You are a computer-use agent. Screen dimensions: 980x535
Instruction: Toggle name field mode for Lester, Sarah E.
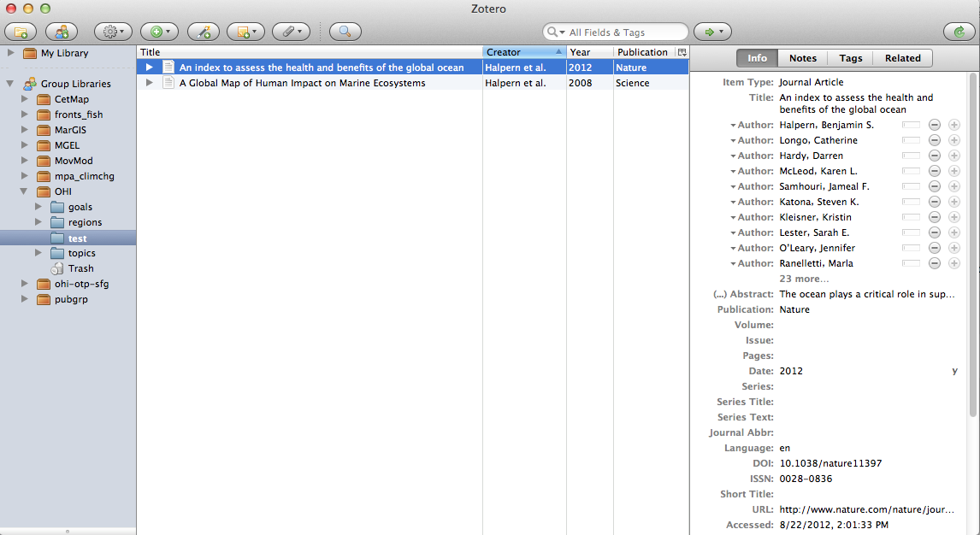coord(912,232)
